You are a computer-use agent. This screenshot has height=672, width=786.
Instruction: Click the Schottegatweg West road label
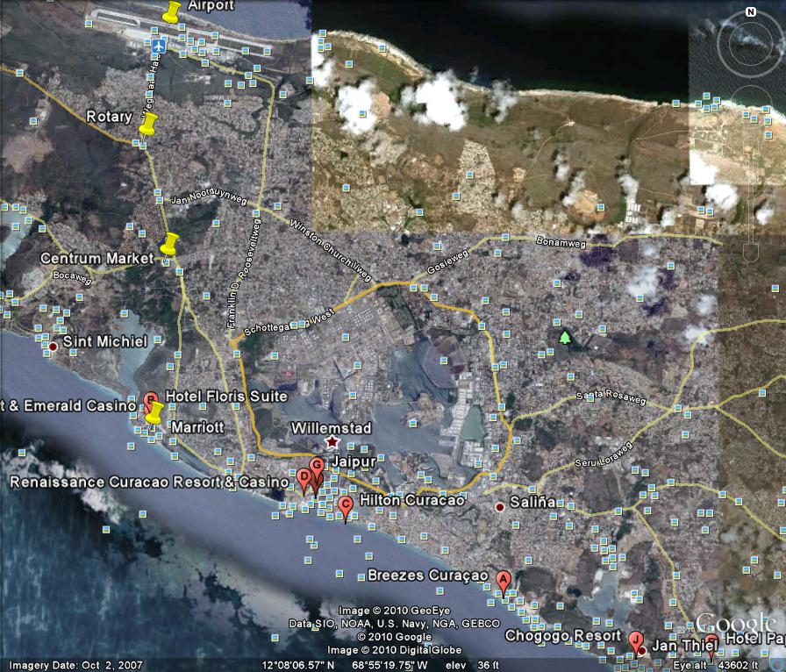(289, 324)
